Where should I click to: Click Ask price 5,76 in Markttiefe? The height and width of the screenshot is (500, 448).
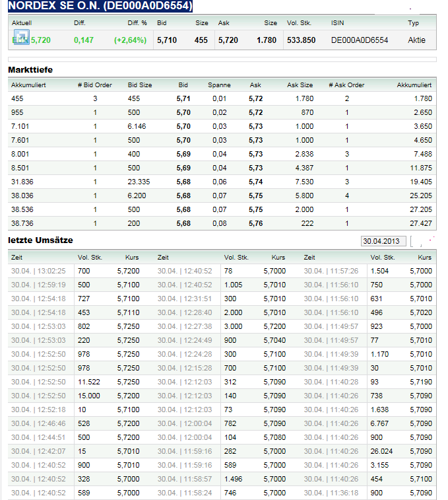click(x=255, y=223)
